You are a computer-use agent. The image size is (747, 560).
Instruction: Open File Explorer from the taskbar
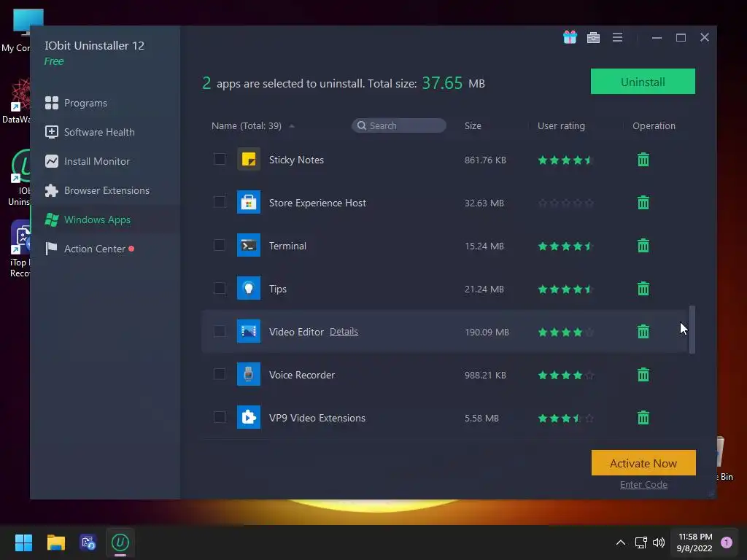pos(55,542)
